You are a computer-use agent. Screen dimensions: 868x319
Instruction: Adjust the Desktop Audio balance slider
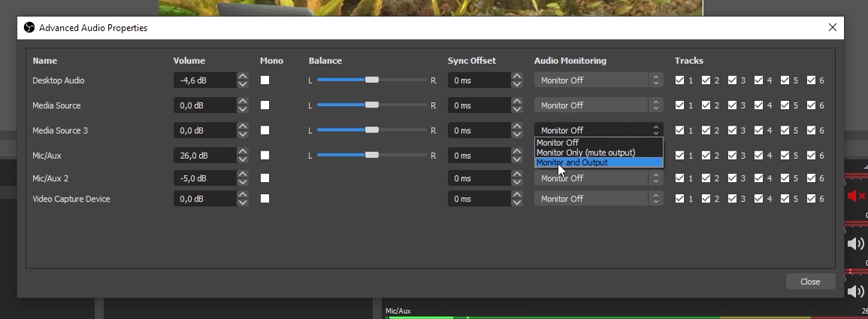click(x=371, y=81)
